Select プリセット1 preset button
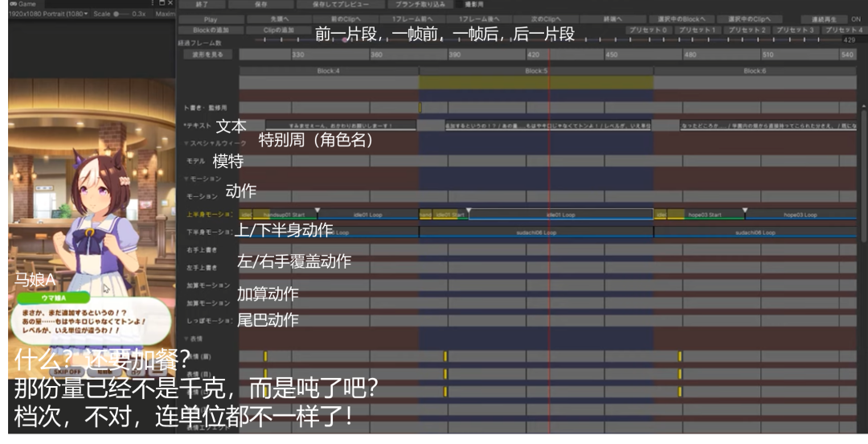Viewport: 868px width, 444px height. (698, 30)
